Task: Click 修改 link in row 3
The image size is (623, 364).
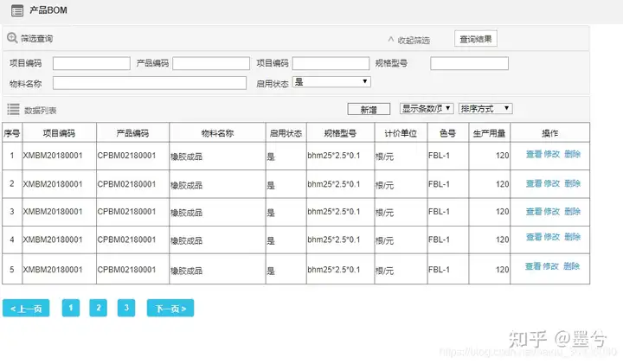Action: click(551, 212)
